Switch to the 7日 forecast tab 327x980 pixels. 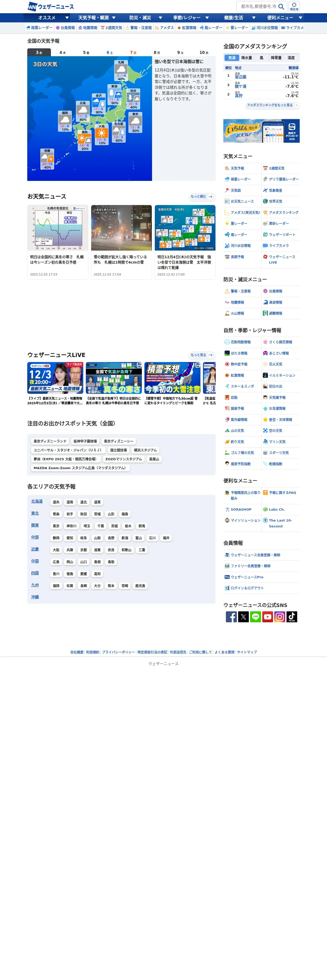tap(133, 52)
